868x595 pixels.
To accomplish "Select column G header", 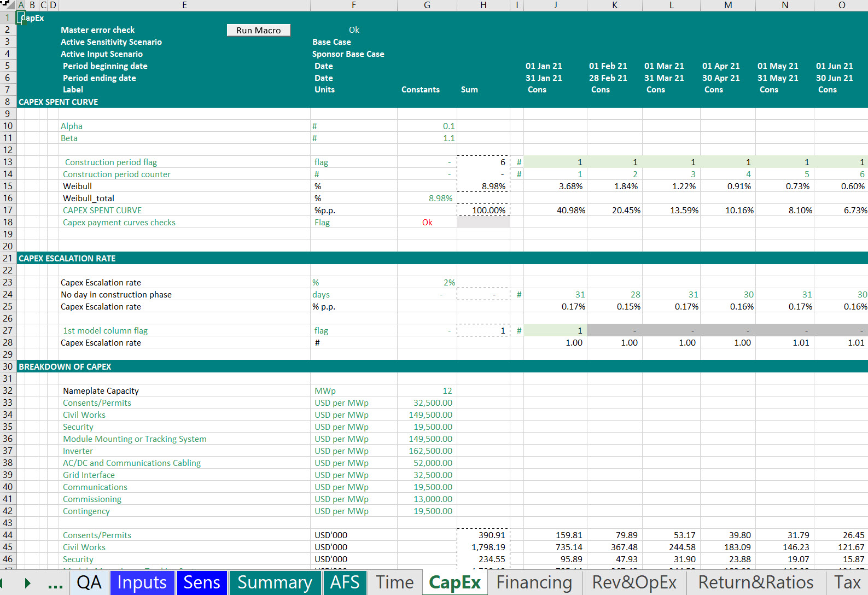I will [x=427, y=5].
